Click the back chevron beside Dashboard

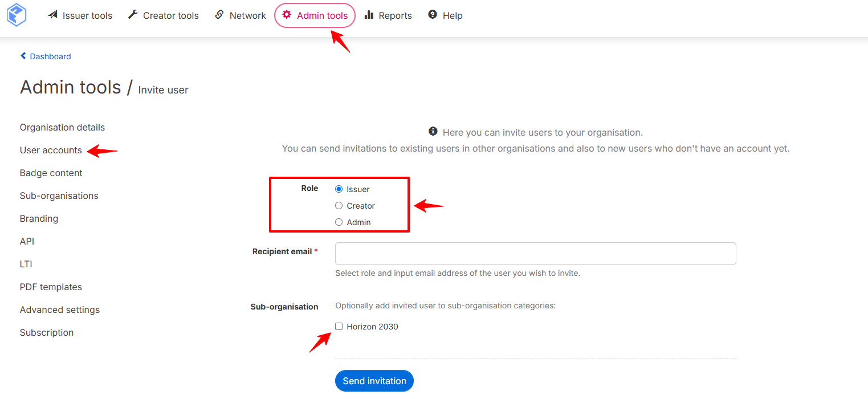point(23,56)
